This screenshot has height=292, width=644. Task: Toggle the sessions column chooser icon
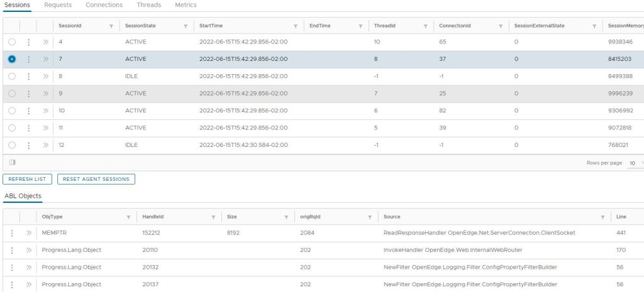[x=13, y=163]
